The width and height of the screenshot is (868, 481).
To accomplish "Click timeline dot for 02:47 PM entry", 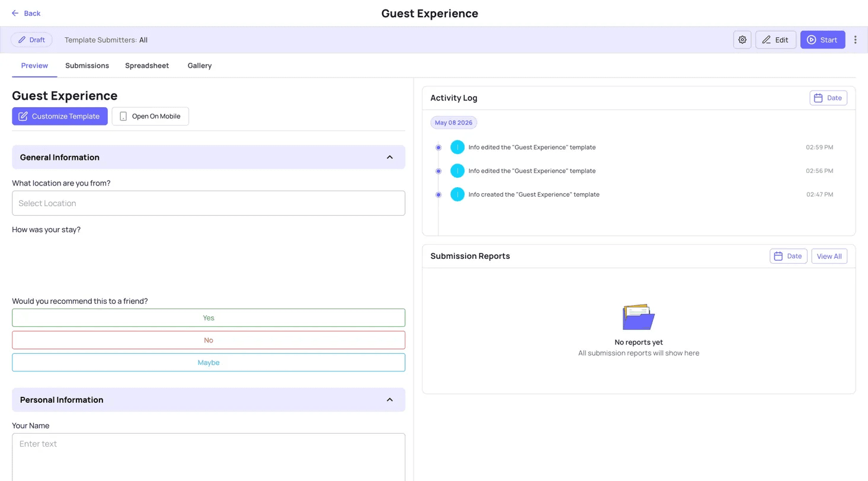I will coord(438,195).
